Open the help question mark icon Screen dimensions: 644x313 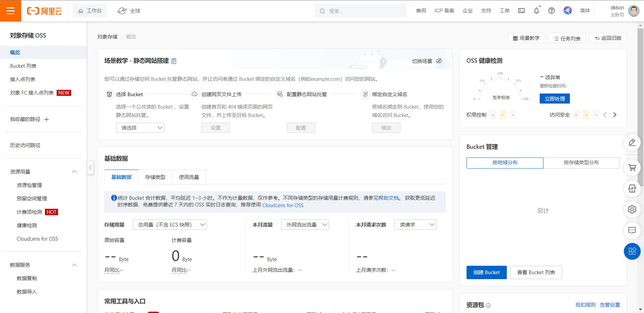(x=551, y=11)
